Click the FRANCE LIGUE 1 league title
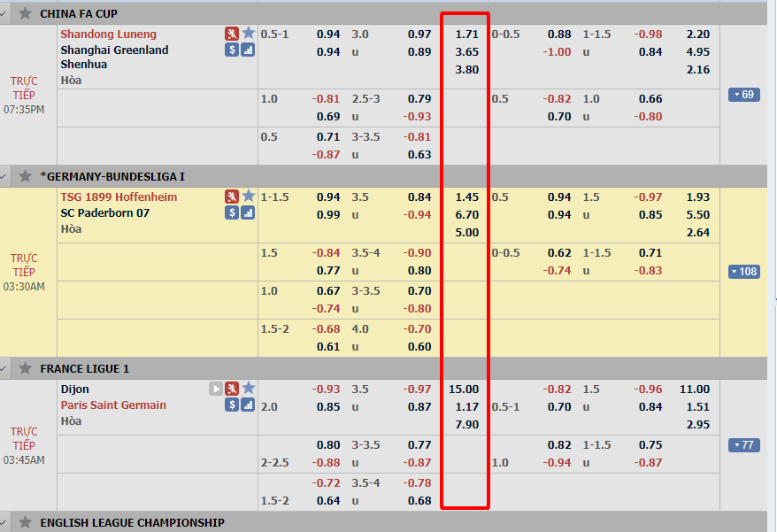The height and width of the screenshot is (532, 777). [85, 369]
